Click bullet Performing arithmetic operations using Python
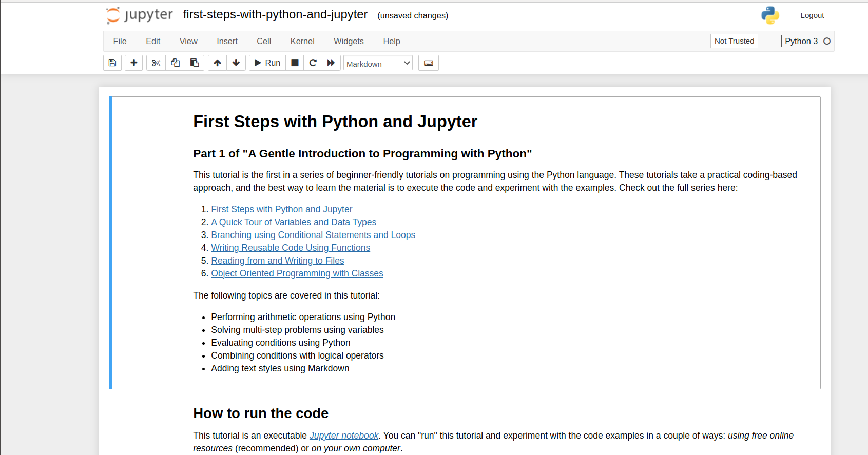The width and height of the screenshot is (868, 455). [303, 317]
